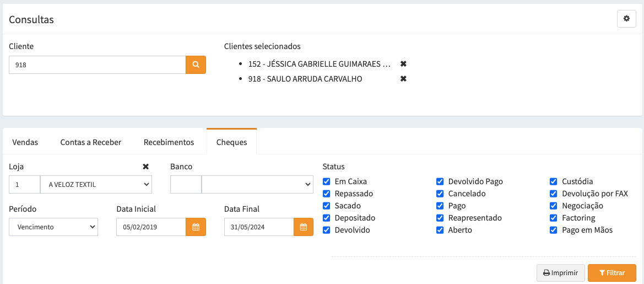Click the orange client search magnifier button

coord(196,65)
